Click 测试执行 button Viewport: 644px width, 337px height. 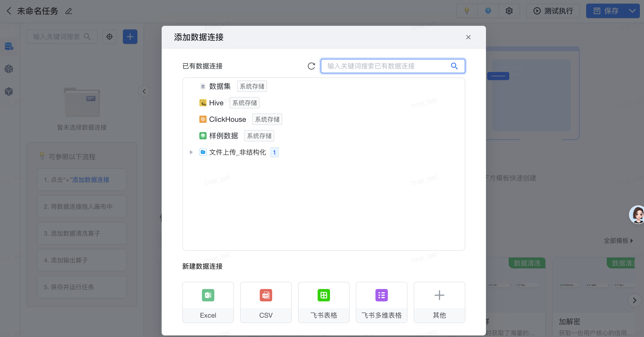pyautogui.click(x=553, y=11)
